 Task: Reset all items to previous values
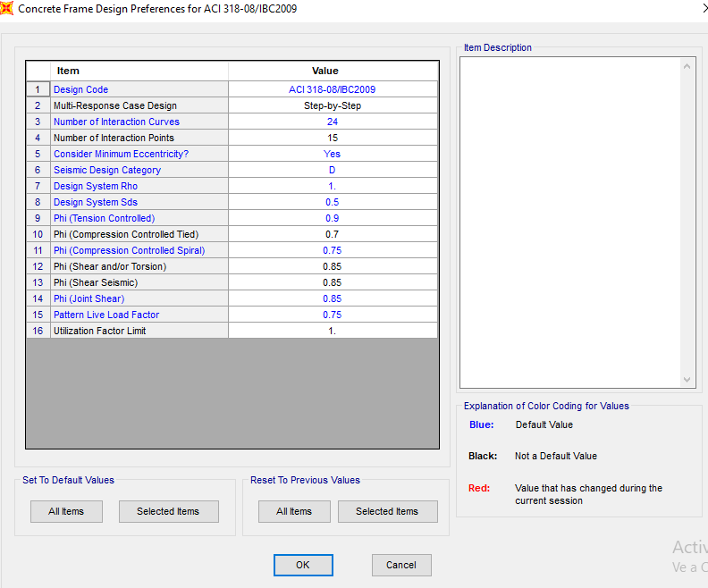click(294, 511)
